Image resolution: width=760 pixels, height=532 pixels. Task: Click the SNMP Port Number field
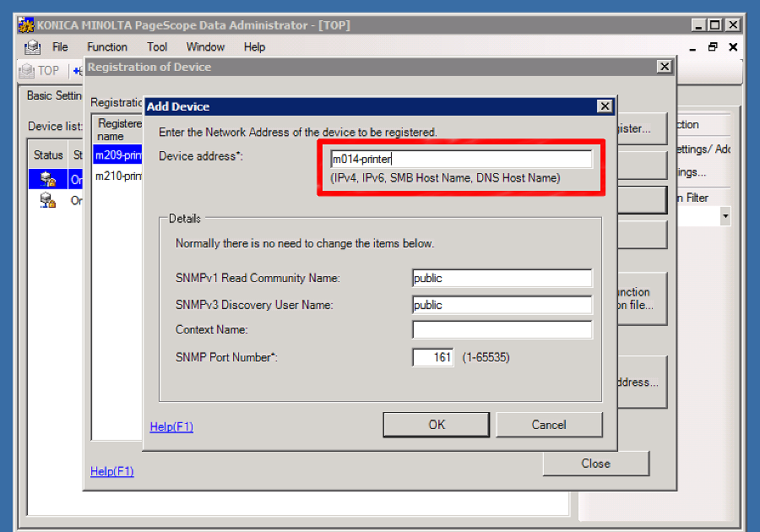433,357
